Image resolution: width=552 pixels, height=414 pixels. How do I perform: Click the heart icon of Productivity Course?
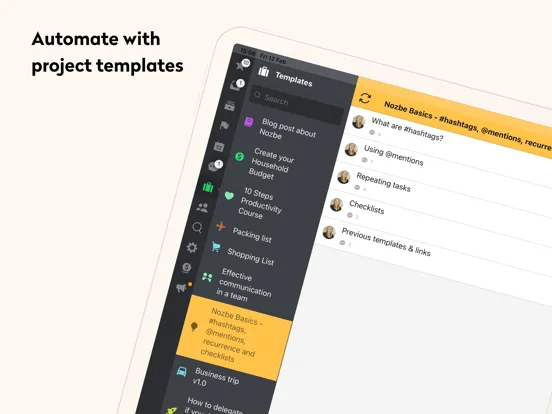click(x=229, y=195)
